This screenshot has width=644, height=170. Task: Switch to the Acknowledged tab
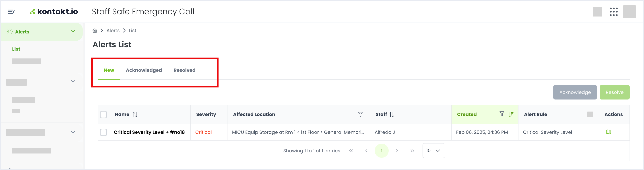point(144,70)
